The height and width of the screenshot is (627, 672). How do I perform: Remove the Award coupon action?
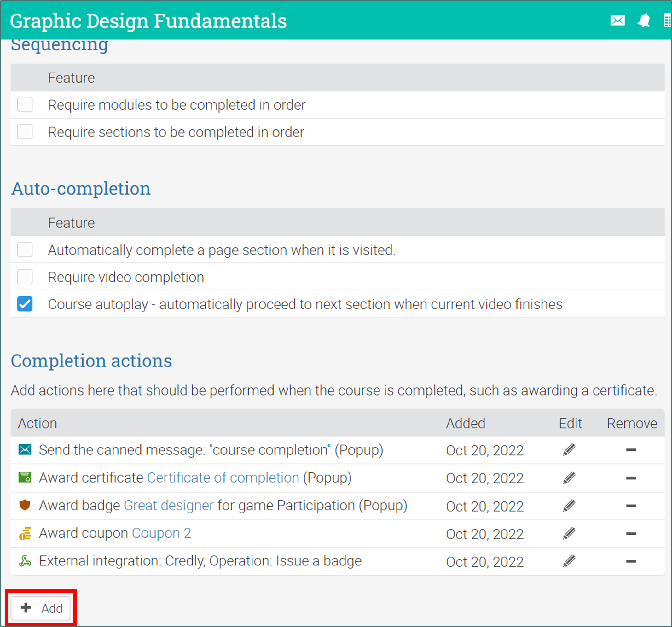(630, 534)
